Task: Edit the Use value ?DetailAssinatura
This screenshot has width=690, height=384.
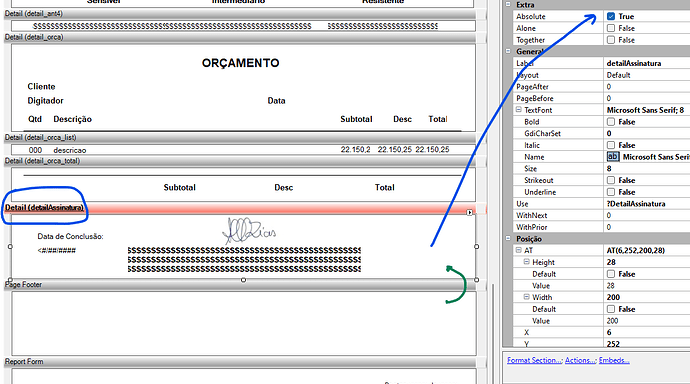Action: click(x=647, y=204)
